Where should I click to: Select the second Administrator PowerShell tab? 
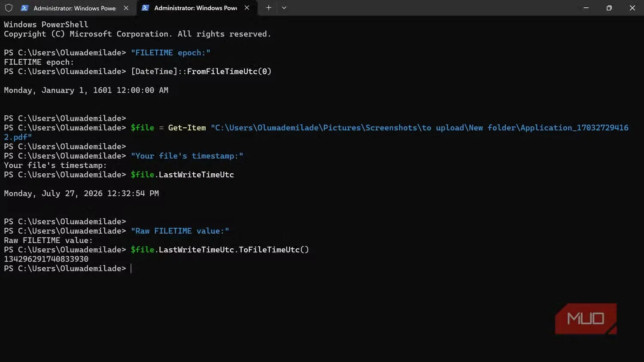pyautogui.click(x=196, y=8)
